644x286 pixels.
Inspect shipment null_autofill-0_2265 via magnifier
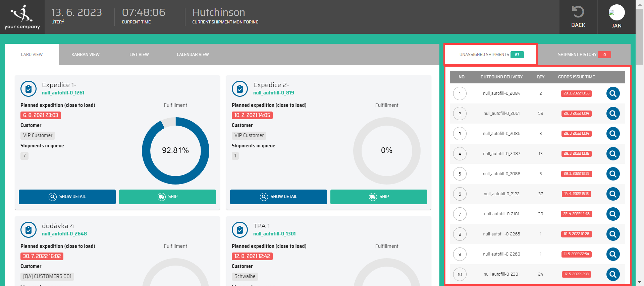click(x=612, y=234)
